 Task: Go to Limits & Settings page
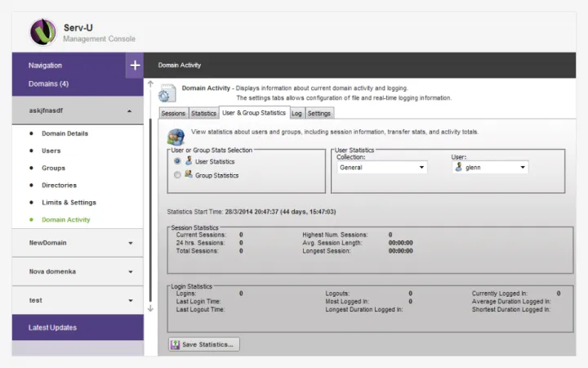point(69,203)
